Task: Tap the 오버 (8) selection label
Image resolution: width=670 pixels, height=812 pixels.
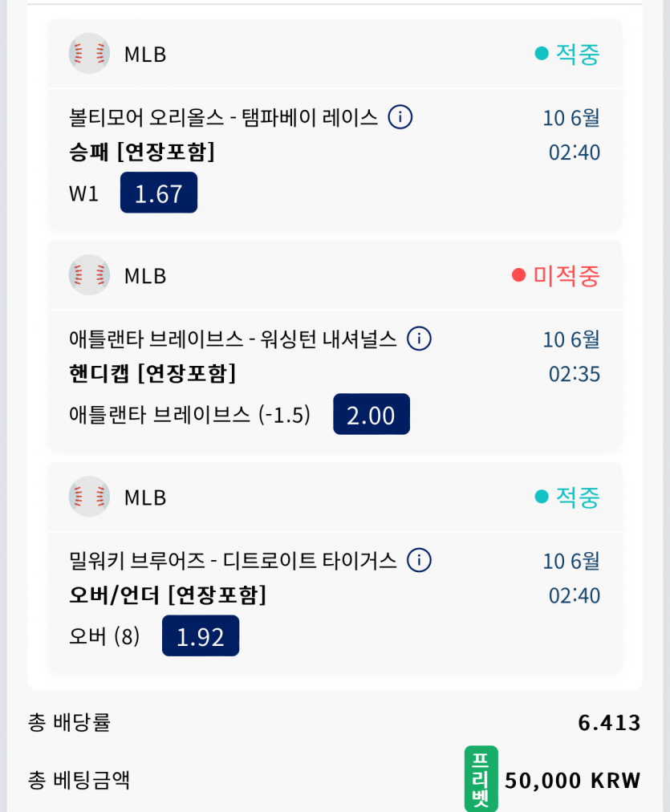Action: click(104, 636)
